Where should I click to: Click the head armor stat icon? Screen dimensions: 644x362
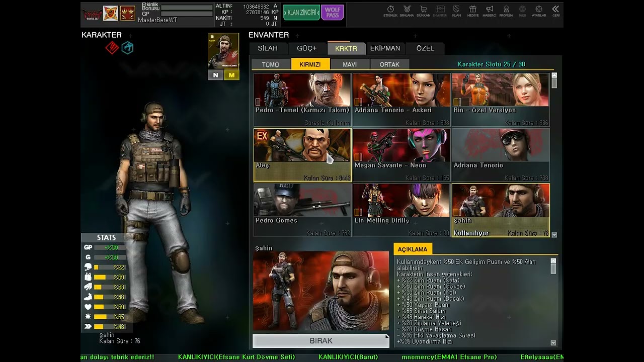[x=88, y=267]
